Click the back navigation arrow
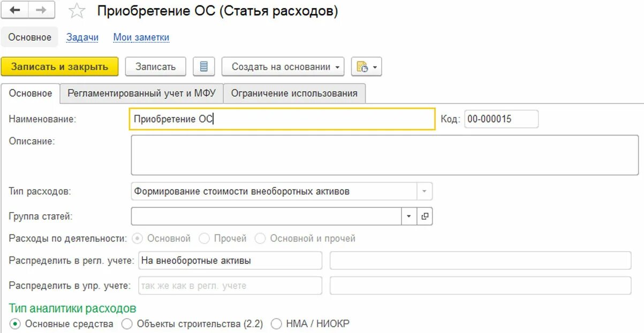This screenshot has height=333, width=644. click(x=16, y=10)
